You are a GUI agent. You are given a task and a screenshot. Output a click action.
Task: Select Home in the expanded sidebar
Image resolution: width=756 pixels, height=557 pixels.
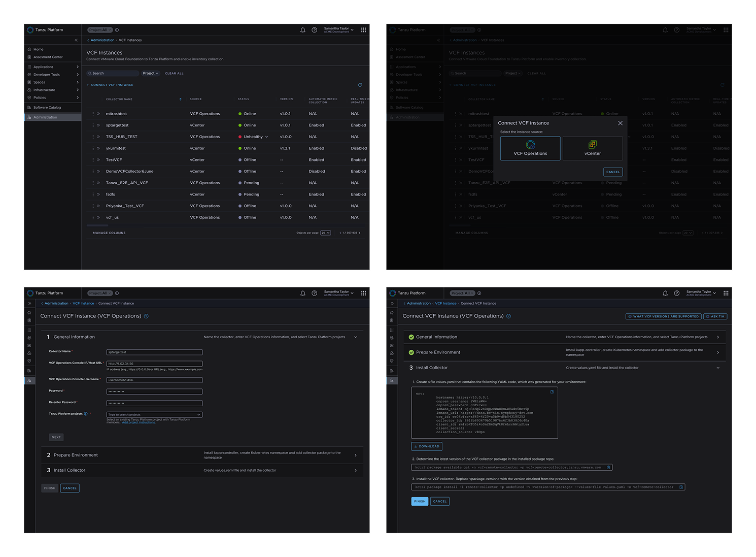(x=53, y=49)
